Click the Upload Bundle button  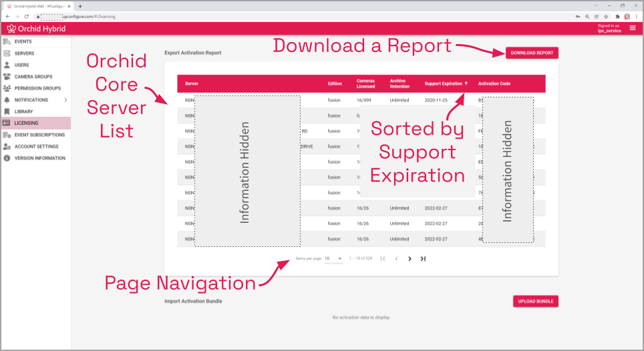[536, 302]
